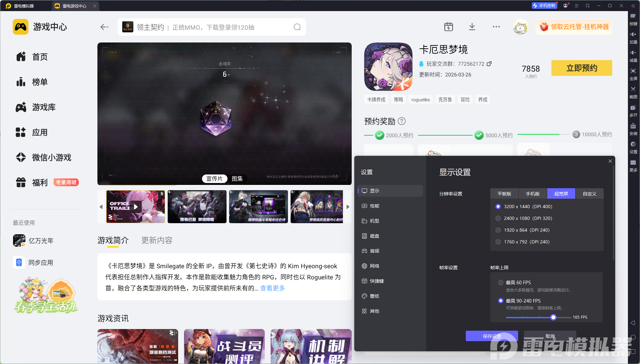Click the 查看更多 link in description

273,288
